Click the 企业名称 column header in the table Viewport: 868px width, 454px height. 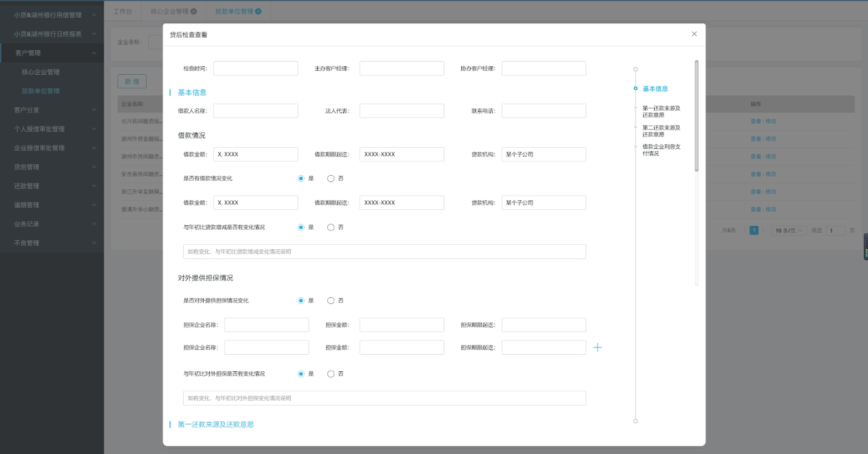[x=132, y=104]
